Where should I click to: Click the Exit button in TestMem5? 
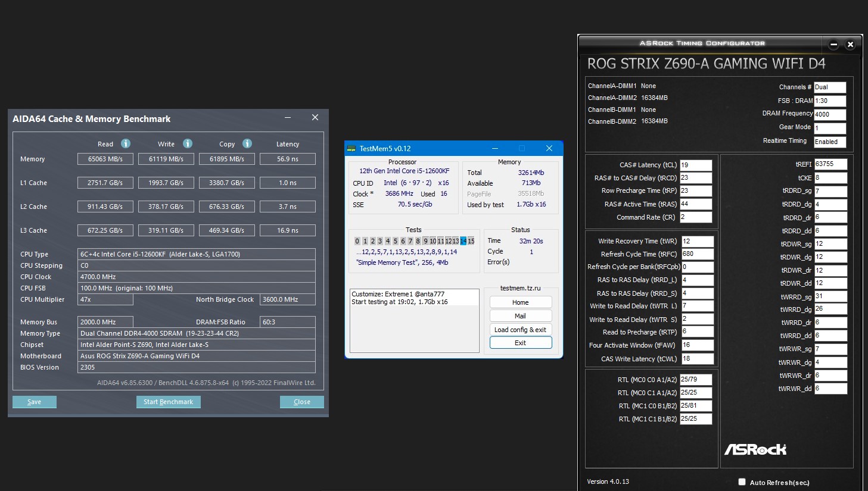(521, 343)
